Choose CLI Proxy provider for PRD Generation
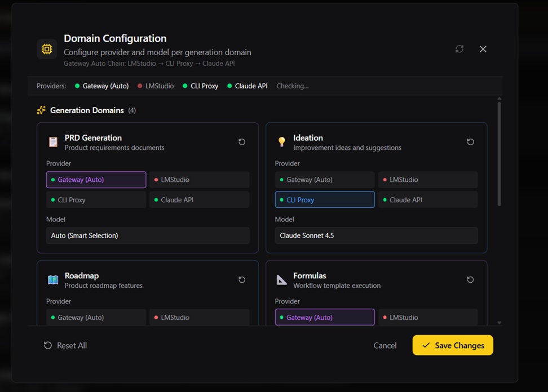This screenshot has height=392, width=548. pyautogui.click(x=96, y=200)
